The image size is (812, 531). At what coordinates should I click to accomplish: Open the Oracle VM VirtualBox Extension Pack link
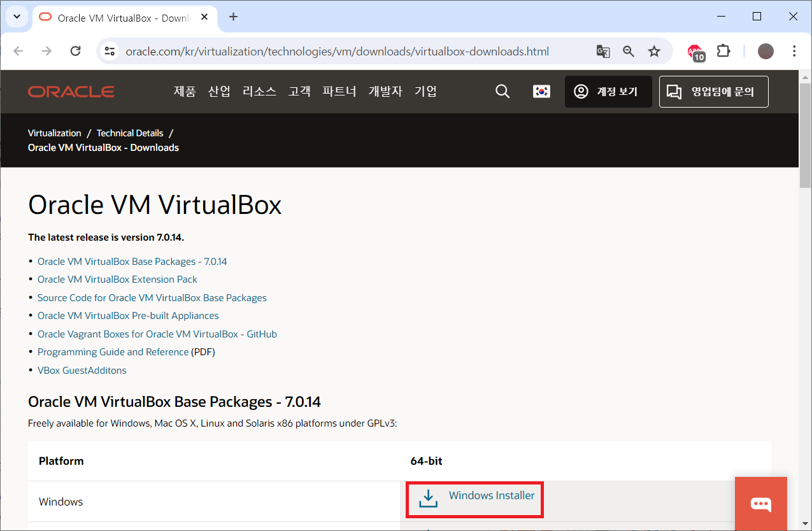117,279
